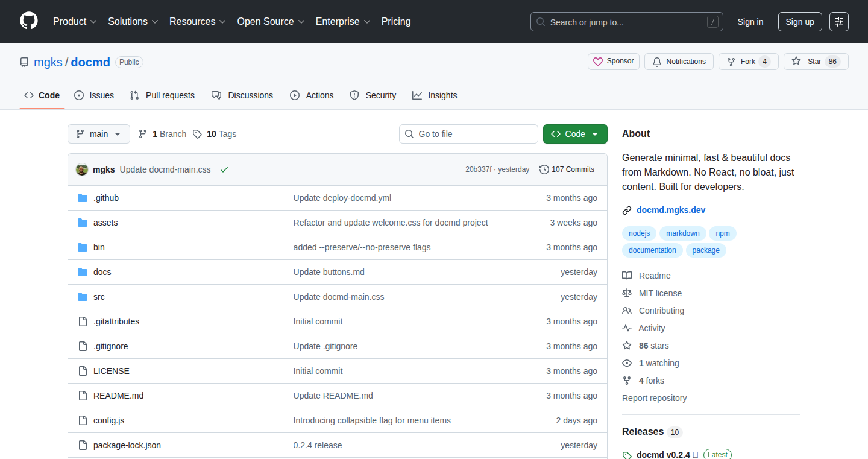Open the appearance settings icon button
Viewport: 868px width, 459px height.
tap(839, 22)
